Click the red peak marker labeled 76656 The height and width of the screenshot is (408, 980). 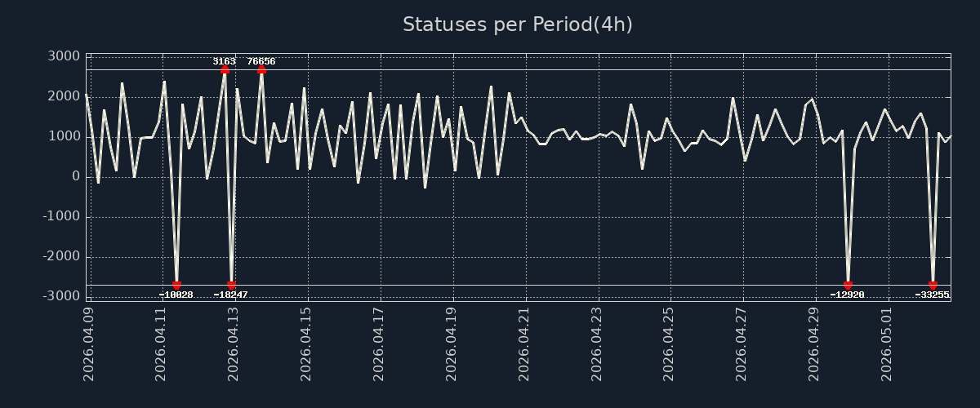[261, 69]
